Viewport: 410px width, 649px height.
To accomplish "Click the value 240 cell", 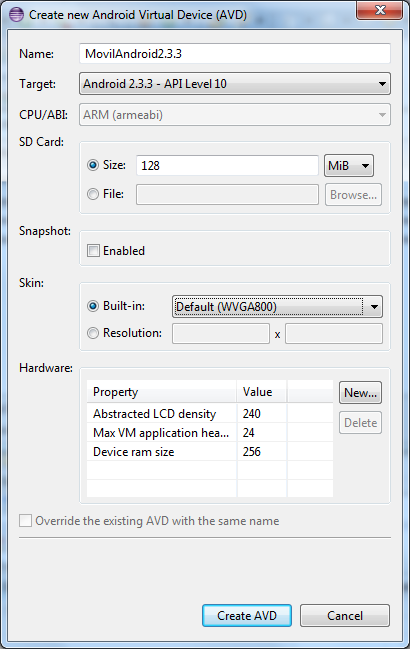I will pyautogui.click(x=261, y=413).
